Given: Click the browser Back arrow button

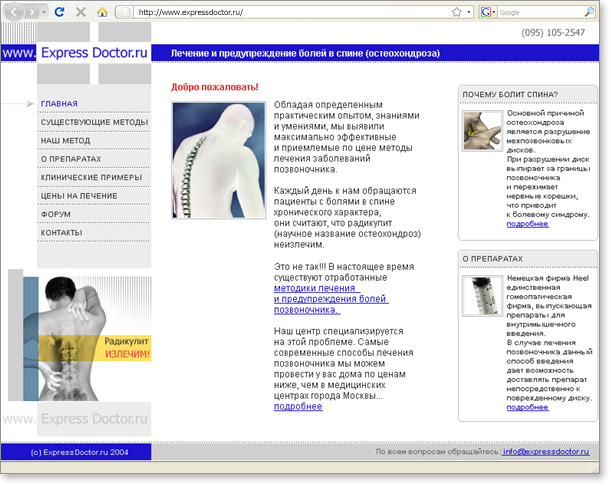Looking at the screenshot, I should coord(14,12).
